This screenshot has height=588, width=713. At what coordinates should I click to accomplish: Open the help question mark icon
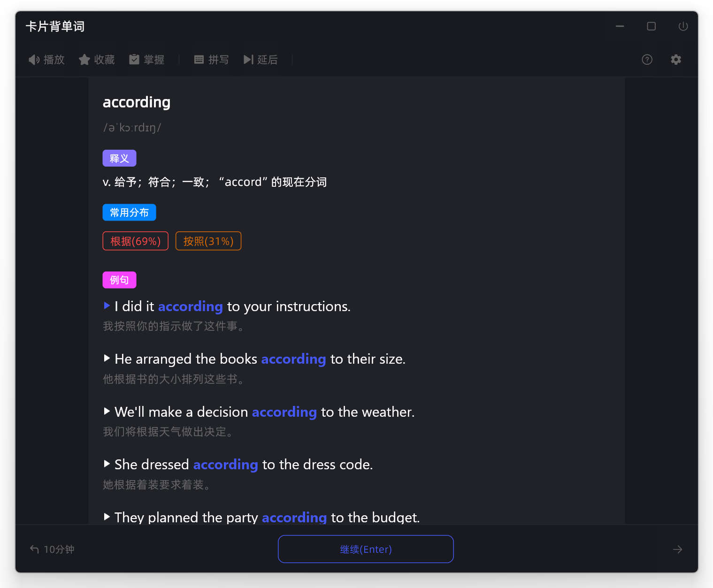click(x=647, y=60)
